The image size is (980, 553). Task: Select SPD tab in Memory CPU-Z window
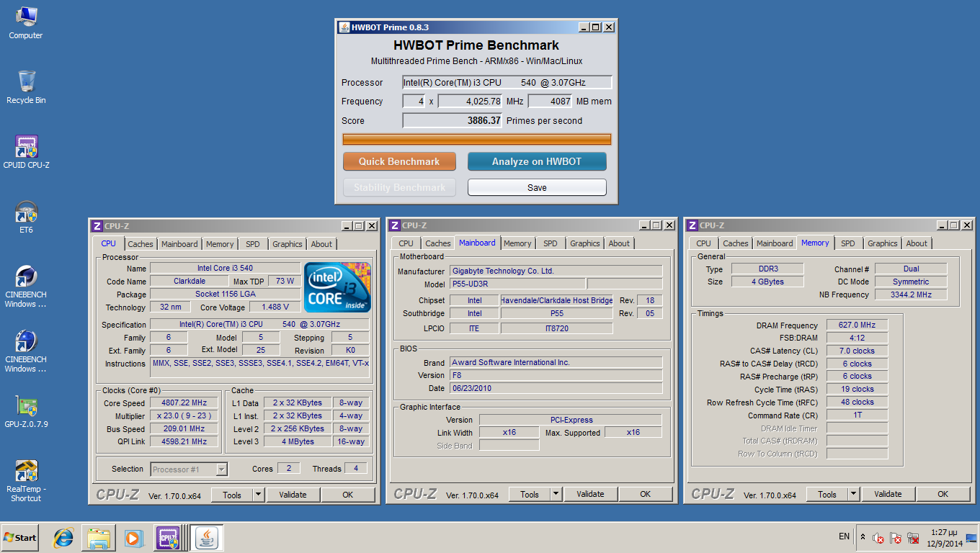(848, 243)
